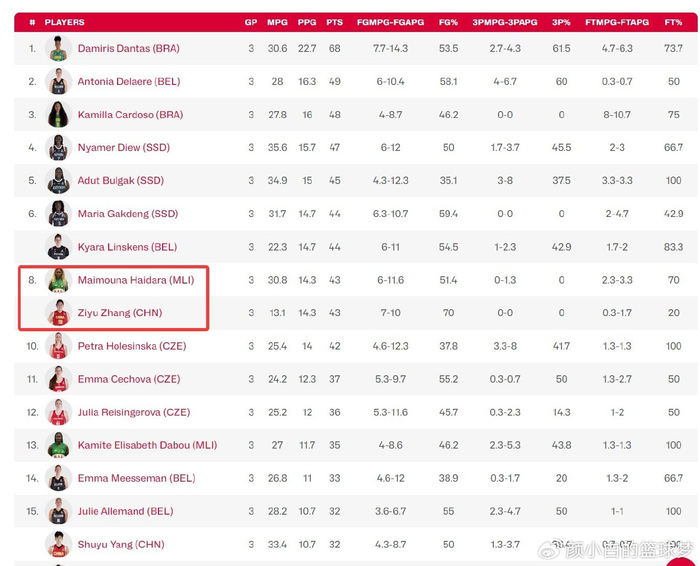Select Petra Holesinska's player photo
Screen dimensions: 700x566
coord(59,346)
